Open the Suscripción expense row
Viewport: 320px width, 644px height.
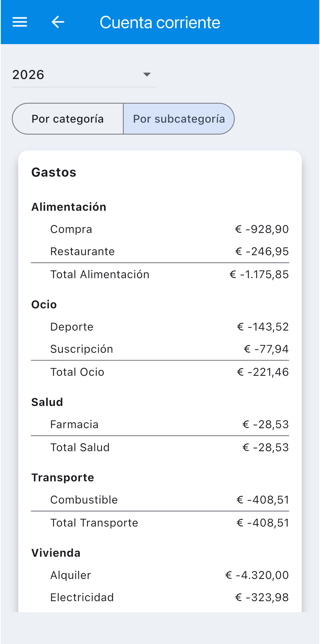tap(160, 349)
